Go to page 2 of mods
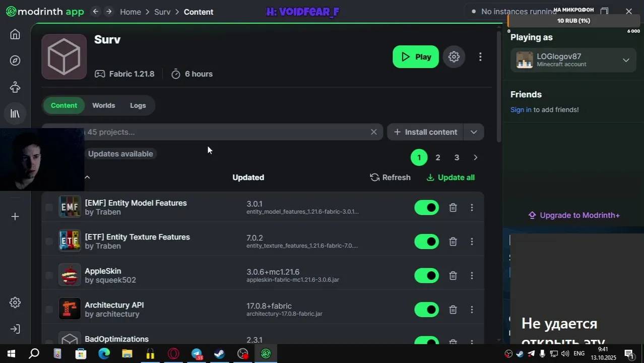This screenshot has height=363, width=644. pos(438,158)
